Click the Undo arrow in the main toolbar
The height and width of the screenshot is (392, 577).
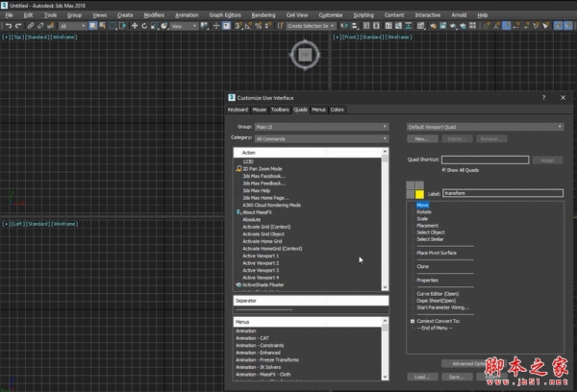tap(9, 26)
